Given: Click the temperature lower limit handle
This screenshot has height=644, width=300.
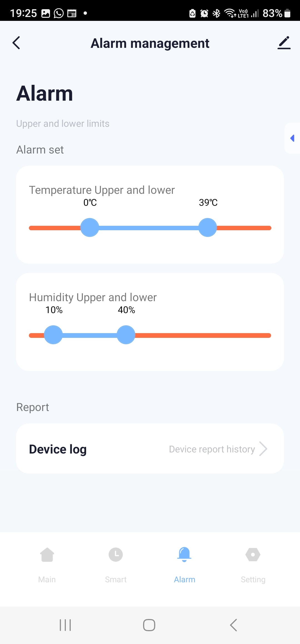Looking at the screenshot, I should (x=90, y=228).
